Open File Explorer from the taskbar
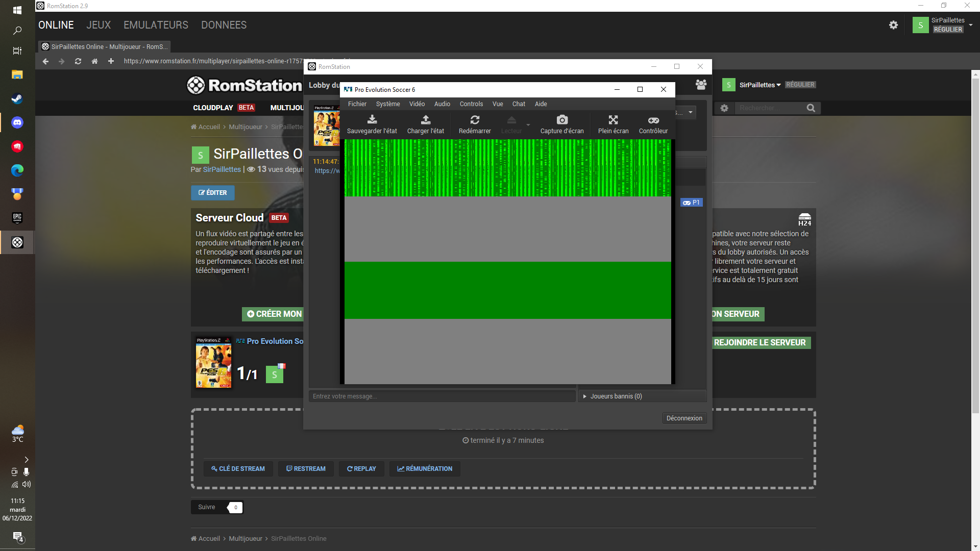The image size is (980, 551). tap(17, 74)
